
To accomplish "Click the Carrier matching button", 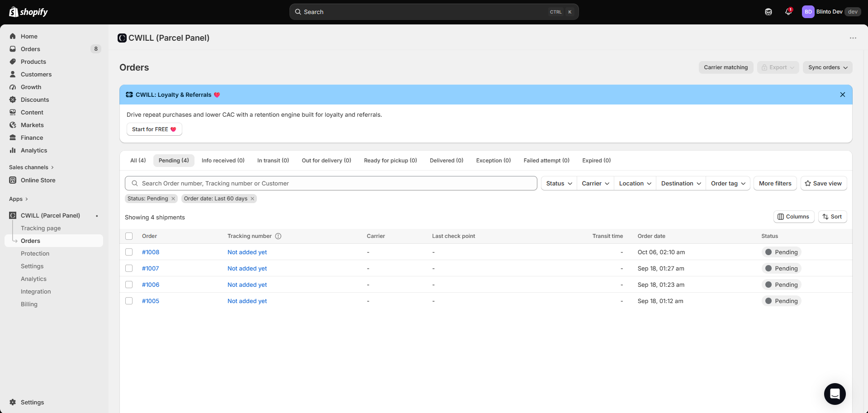I will pyautogui.click(x=726, y=67).
